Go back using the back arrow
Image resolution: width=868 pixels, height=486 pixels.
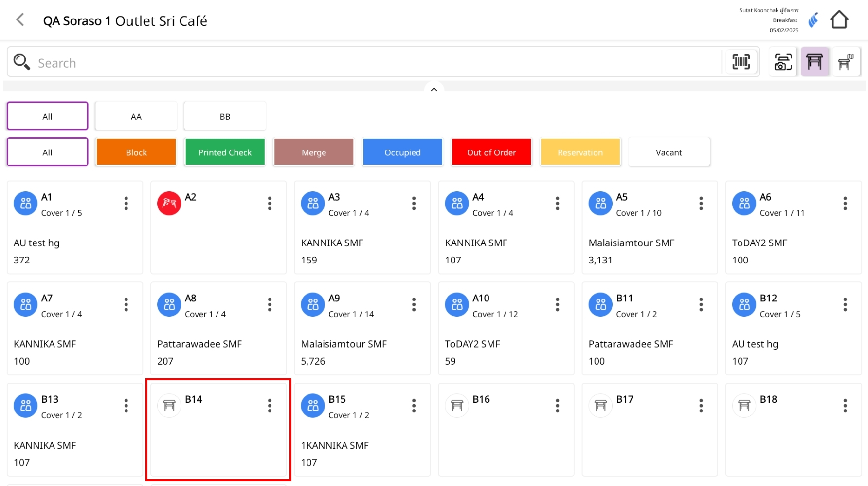20,20
